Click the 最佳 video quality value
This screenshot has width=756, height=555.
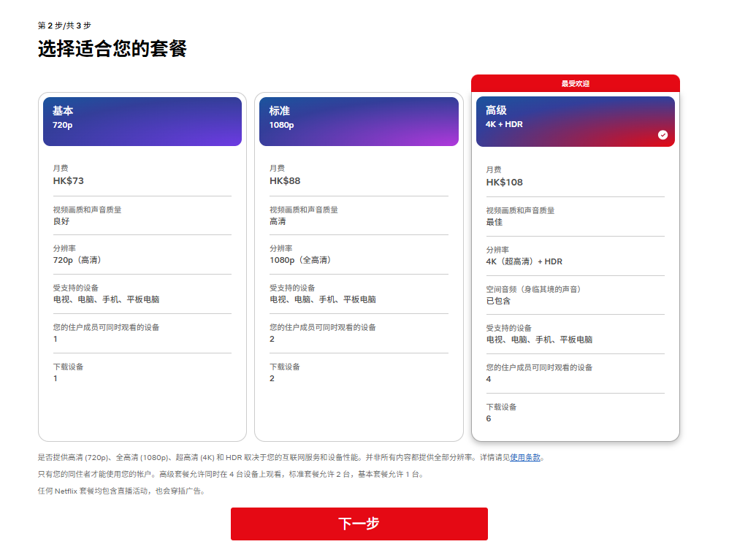[495, 222]
